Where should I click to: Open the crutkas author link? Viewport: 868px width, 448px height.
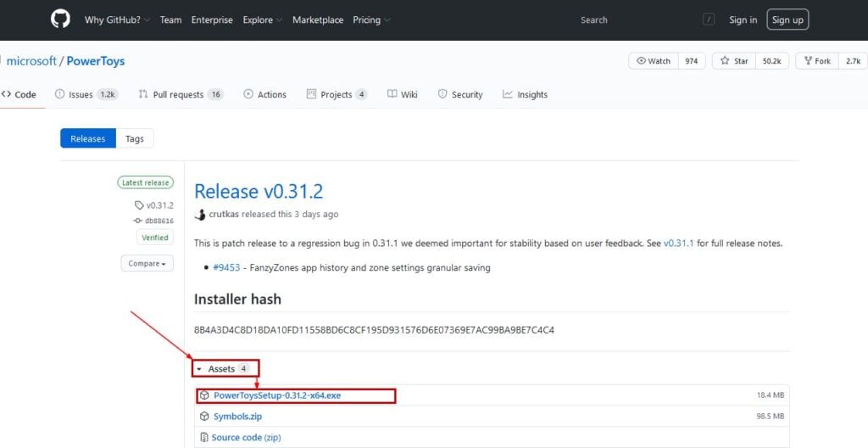pos(224,214)
